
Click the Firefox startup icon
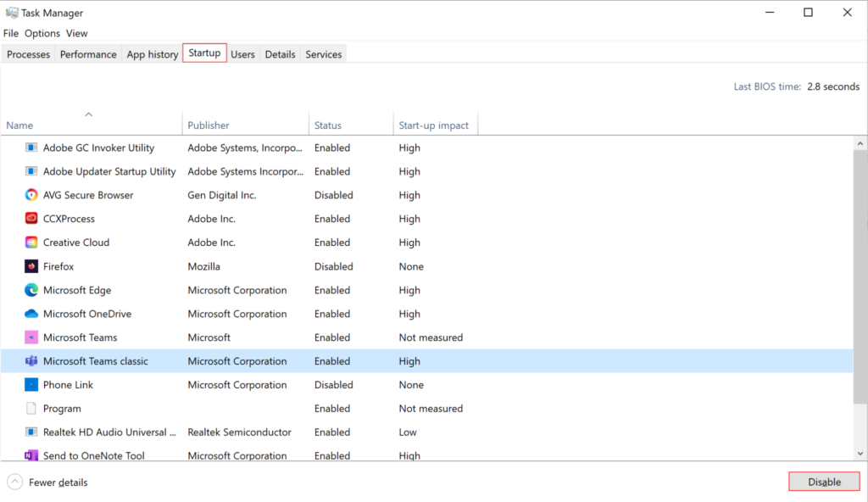coord(32,266)
